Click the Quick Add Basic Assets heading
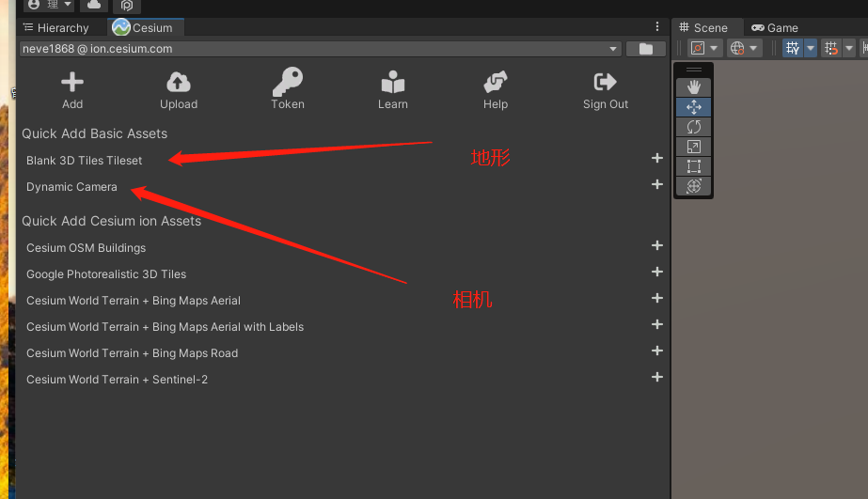The height and width of the screenshot is (499, 868). (x=94, y=133)
